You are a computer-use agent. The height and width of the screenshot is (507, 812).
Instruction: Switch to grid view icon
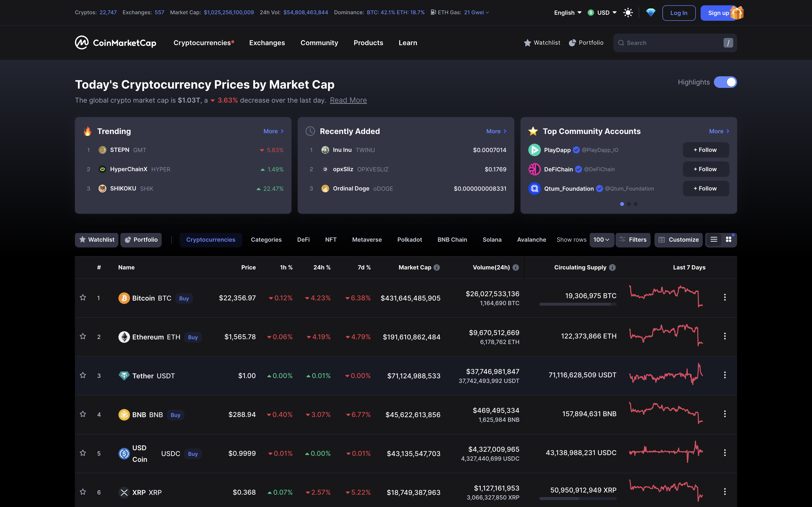[728, 239]
